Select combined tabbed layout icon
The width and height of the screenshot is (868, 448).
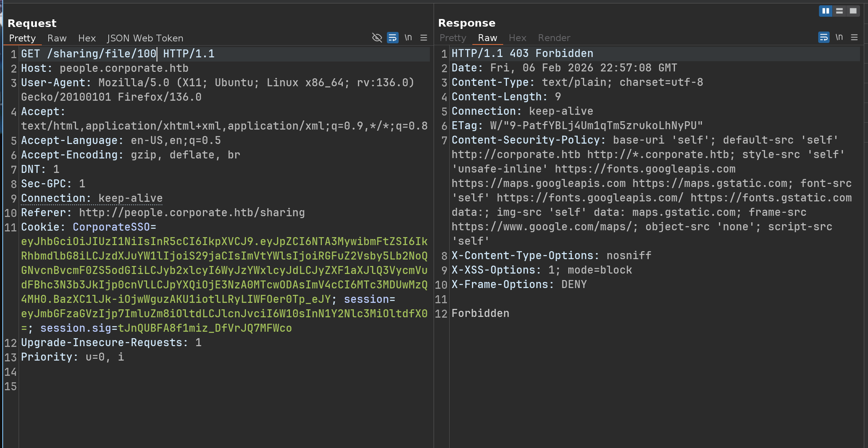[x=853, y=11]
